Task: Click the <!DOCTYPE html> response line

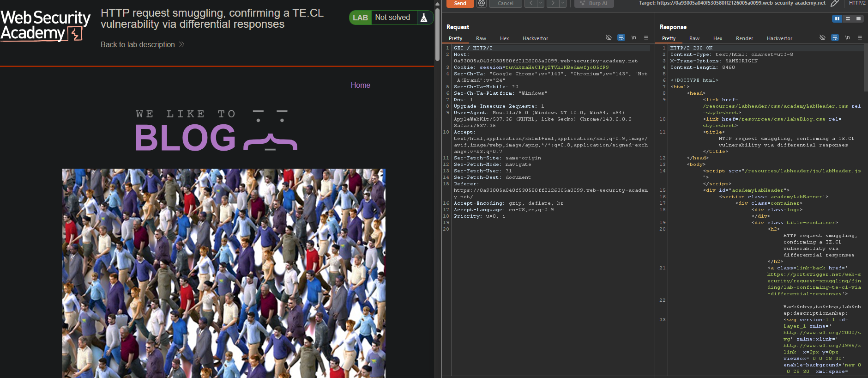Action: point(694,80)
